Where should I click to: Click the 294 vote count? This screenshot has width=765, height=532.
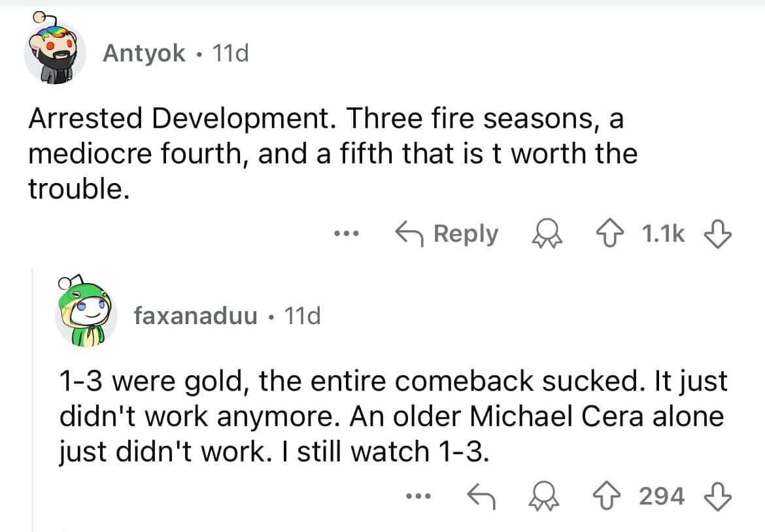662,497
